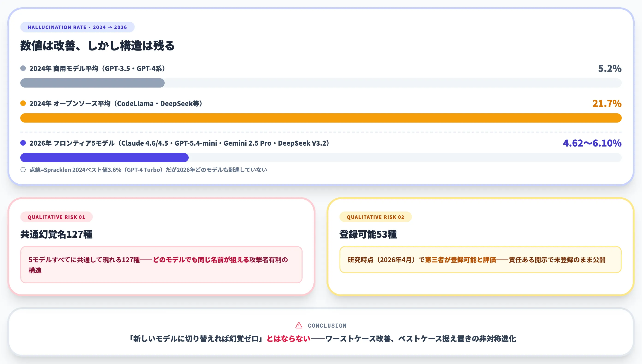Screen dimensions: 642x364
Task: Select the HALLUCINATION RATE 2024→2026 badge
Action: [77, 27]
